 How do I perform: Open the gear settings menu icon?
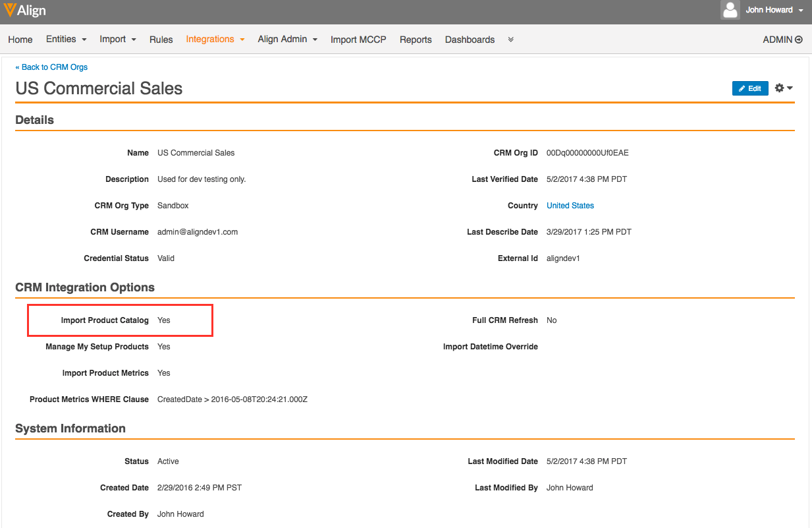783,88
